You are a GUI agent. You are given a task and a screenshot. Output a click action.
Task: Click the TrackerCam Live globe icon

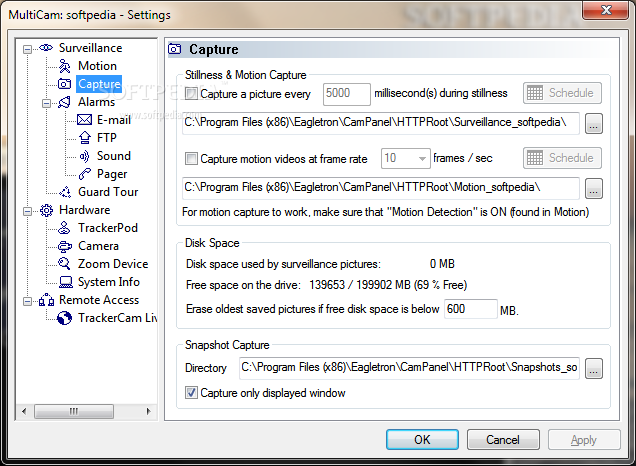pos(64,318)
